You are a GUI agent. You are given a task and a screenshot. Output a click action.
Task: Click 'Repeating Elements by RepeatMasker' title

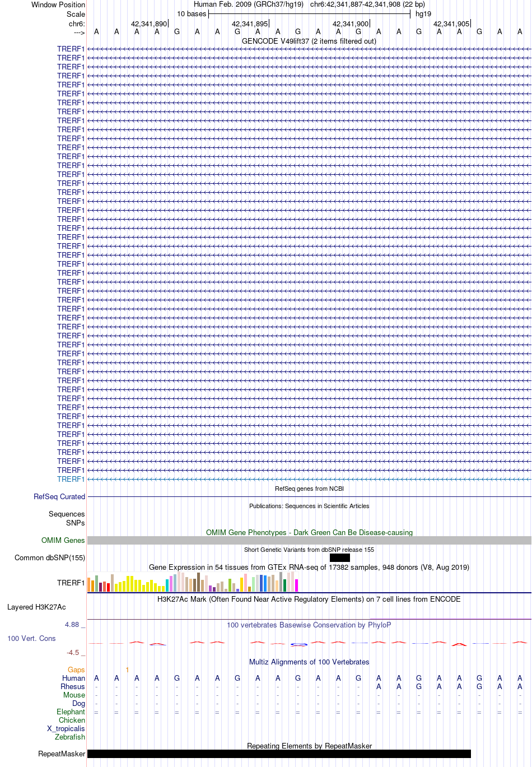[x=309, y=746]
